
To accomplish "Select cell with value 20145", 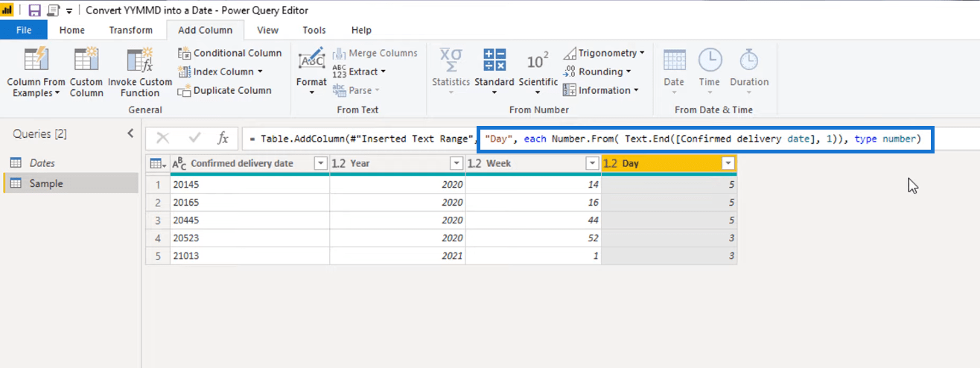I will [x=249, y=184].
